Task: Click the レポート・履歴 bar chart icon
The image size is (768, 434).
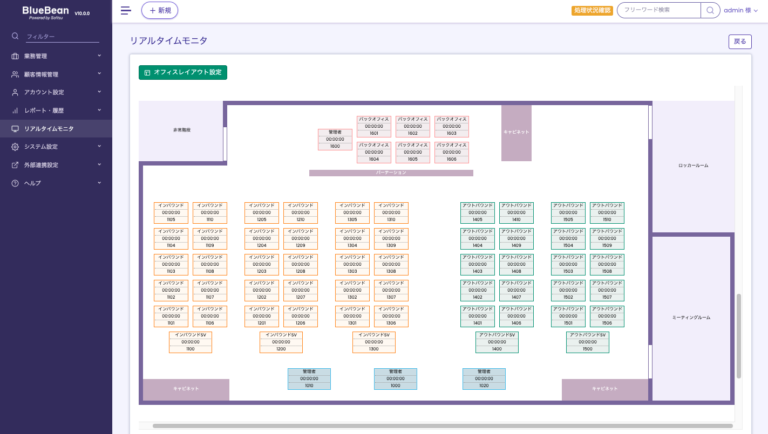Action: [15, 110]
